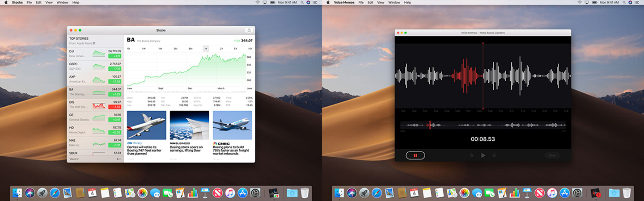
Task: Expand the File menu in the Voice Memos menu bar
Action: pyautogui.click(x=360, y=3)
